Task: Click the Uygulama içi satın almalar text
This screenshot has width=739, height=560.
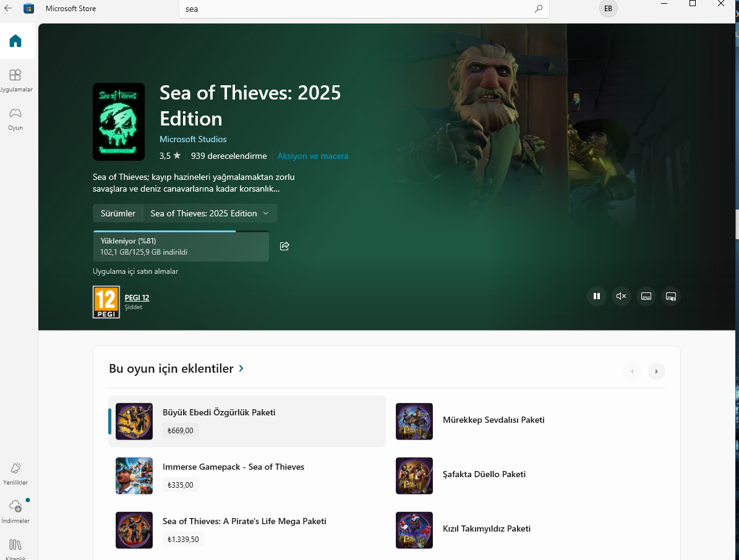Action: (135, 271)
